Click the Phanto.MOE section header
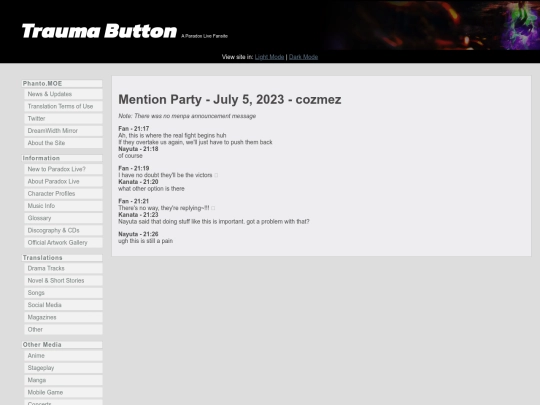The width and height of the screenshot is (540, 405). click(62, 84)
